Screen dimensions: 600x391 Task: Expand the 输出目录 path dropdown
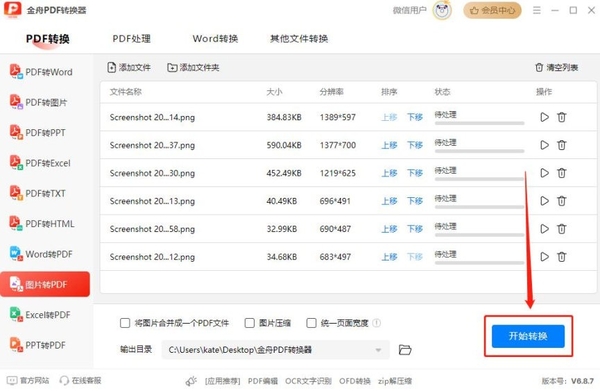pyautogui.click(x=378, y=350)
